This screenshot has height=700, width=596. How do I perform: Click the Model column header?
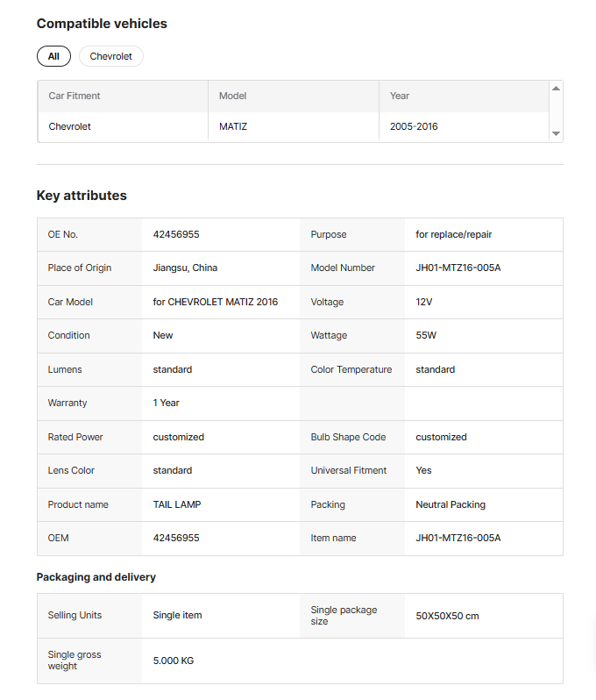click(233, 96)
